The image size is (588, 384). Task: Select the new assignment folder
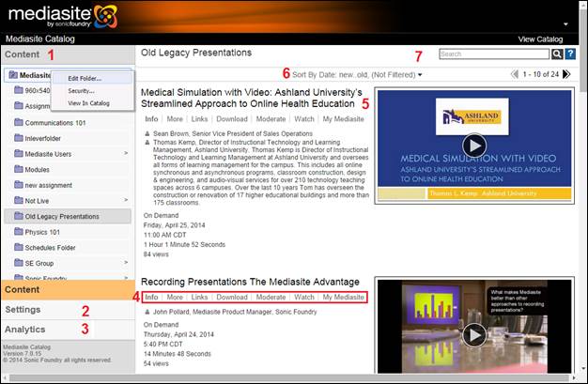(68, 185)
